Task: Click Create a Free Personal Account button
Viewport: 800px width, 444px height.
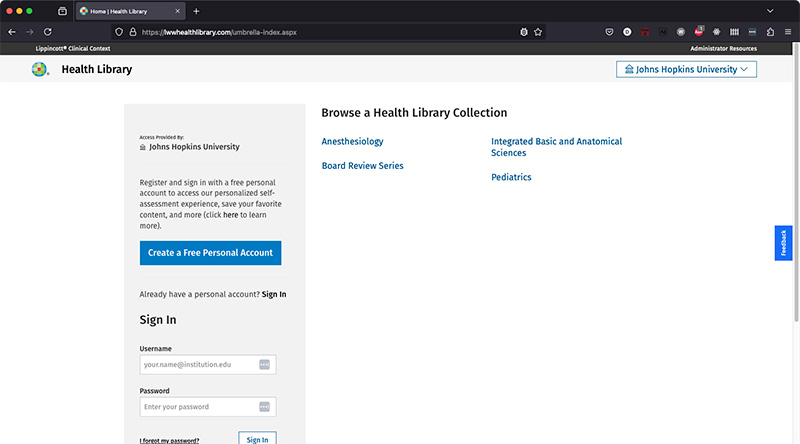Action: [x=210, y=253]
